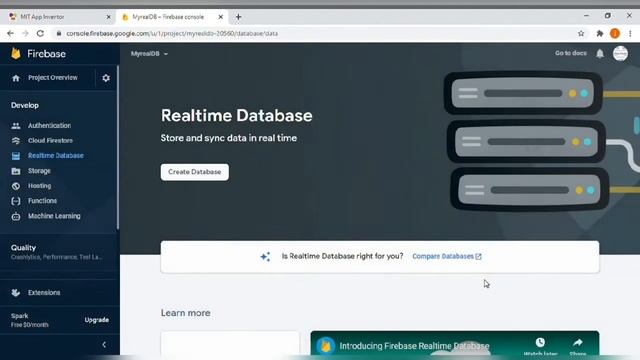Bookmark page with star icon

click(x=581, y=33)
